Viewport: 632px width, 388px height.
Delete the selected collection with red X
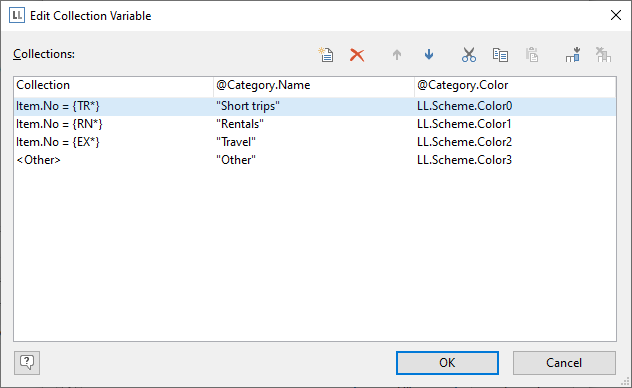pyautogui.click(x=357, y=55)
